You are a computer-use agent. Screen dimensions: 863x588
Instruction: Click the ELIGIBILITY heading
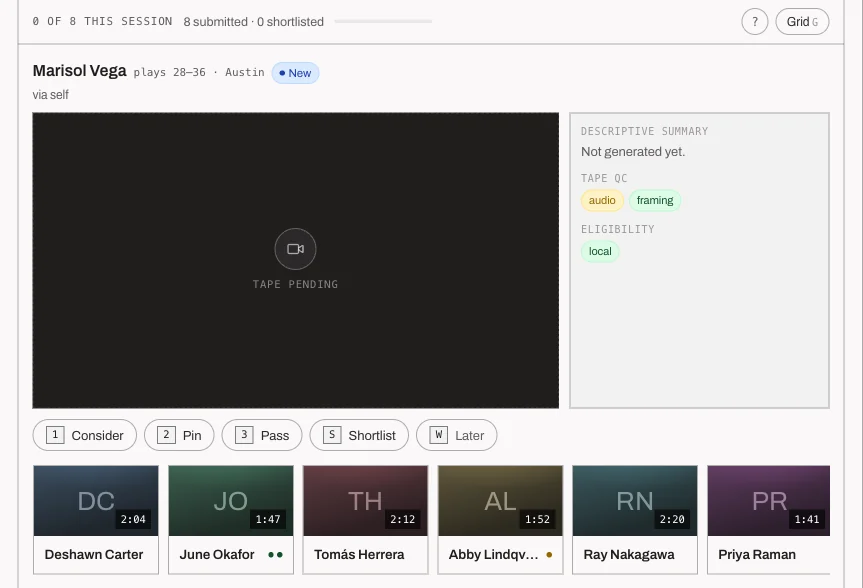click(618, 229)
